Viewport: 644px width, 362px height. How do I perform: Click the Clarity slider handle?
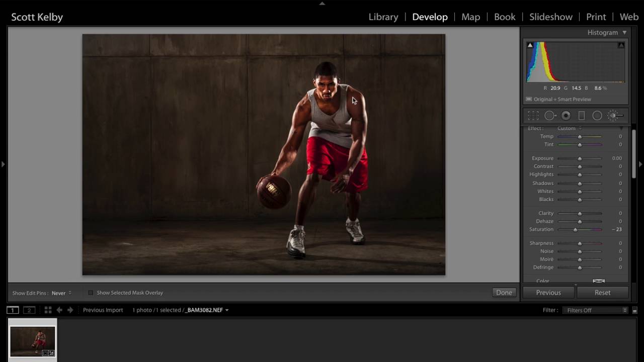click(580, 213)
